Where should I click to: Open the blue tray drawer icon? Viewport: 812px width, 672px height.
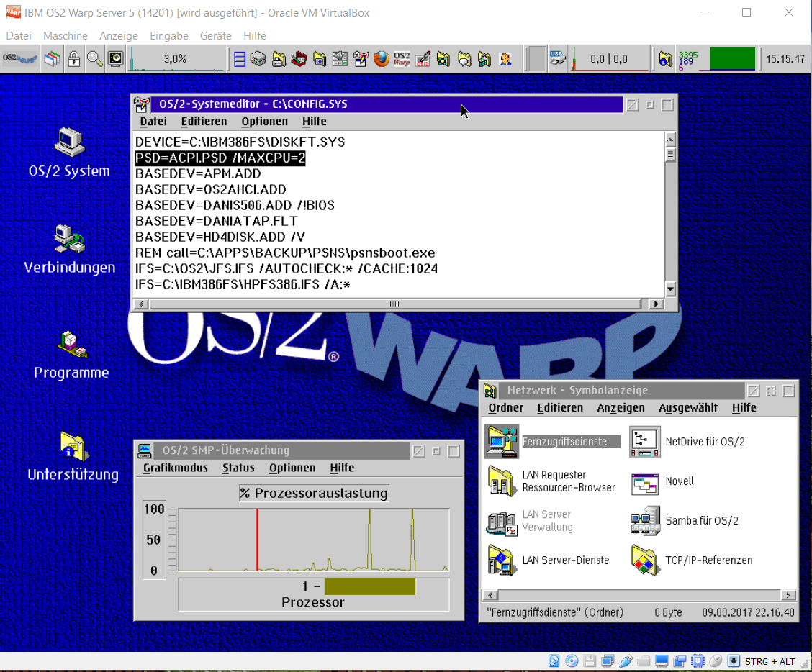point(239,59)
